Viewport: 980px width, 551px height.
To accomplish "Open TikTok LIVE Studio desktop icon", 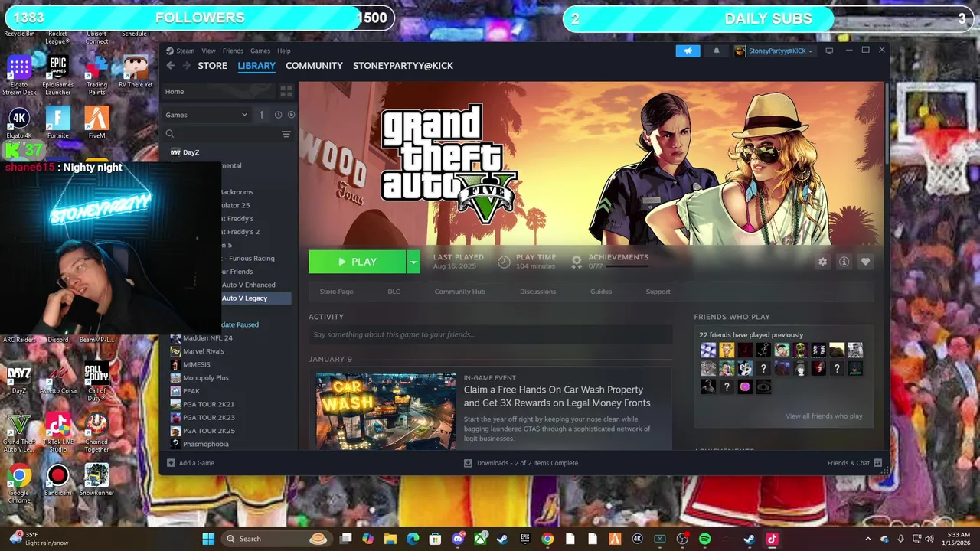I will [58, 433].
